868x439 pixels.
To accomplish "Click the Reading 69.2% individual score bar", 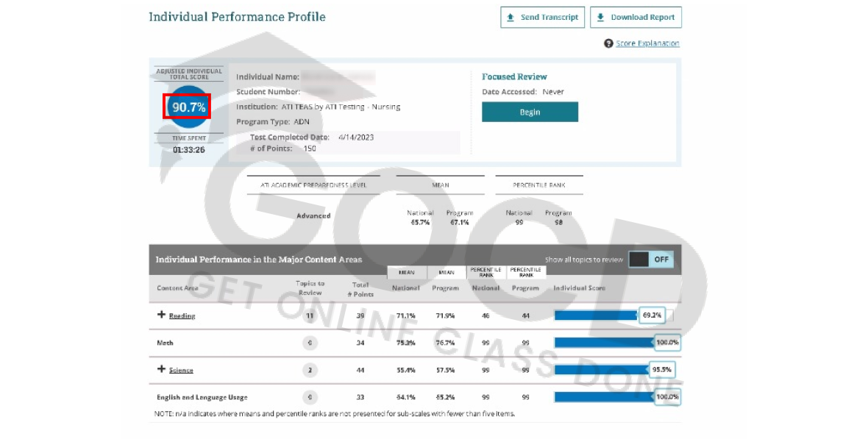I will (596, 315).
